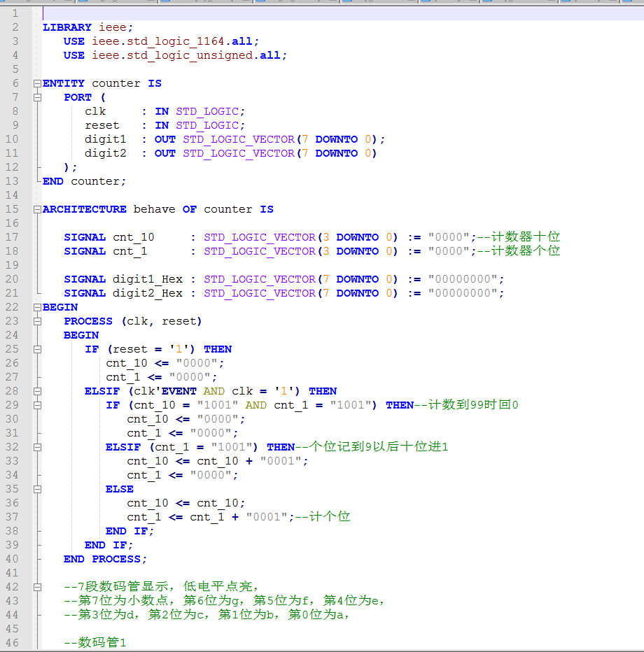Collapse the comment block fold on line 42
The image size is (644, 652).
click(x=37, y=587)
